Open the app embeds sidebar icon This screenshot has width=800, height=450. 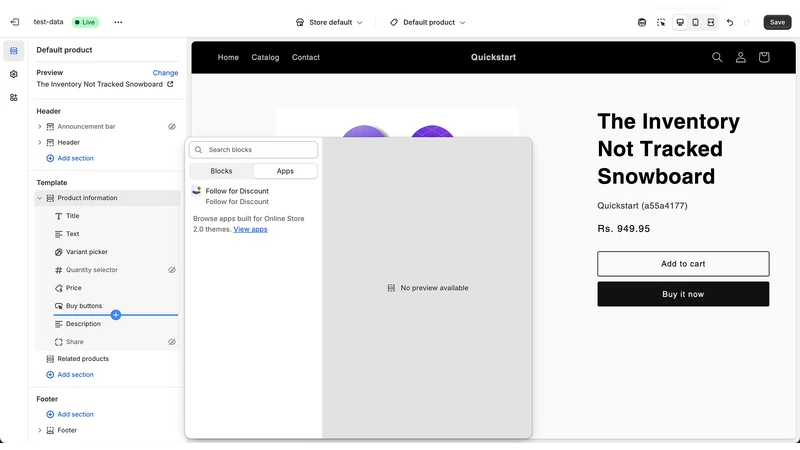[14, 97]
